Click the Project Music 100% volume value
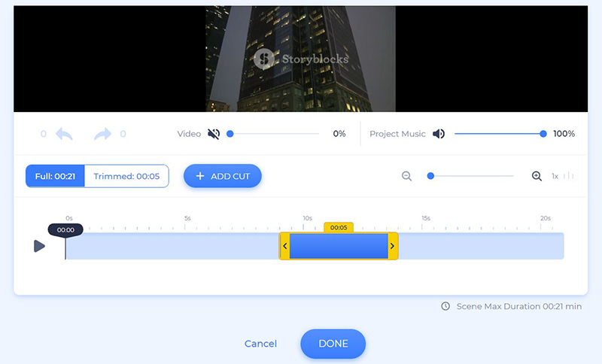Image resolution: width=602 pixels, height=364 pixels. point(564,134)
